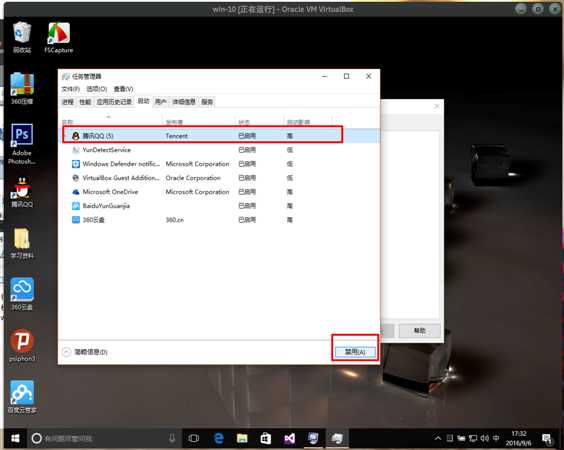Click the 帮助 button in background dialog
The height and width of the screenshot is (450, 564).
click(x=419, y=330)
